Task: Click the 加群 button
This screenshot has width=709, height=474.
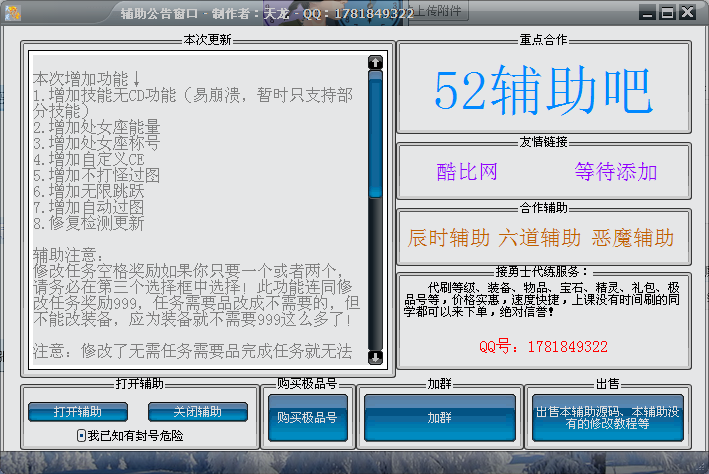Action: click(x=439, y=417)
